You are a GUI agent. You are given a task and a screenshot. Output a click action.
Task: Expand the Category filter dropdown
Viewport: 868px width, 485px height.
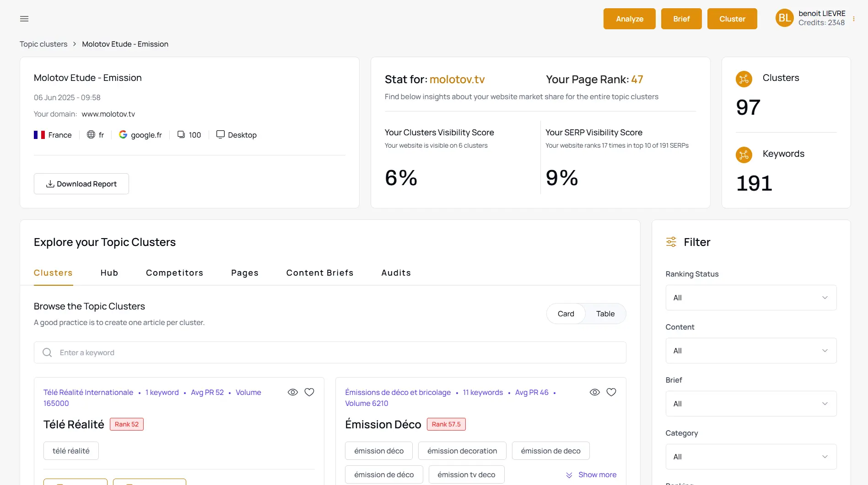tap(750, 457)
